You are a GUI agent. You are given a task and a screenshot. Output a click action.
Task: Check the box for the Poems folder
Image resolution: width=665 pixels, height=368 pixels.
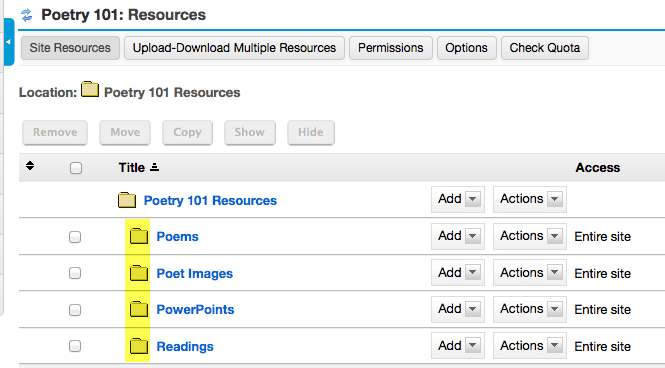(75, 237)
